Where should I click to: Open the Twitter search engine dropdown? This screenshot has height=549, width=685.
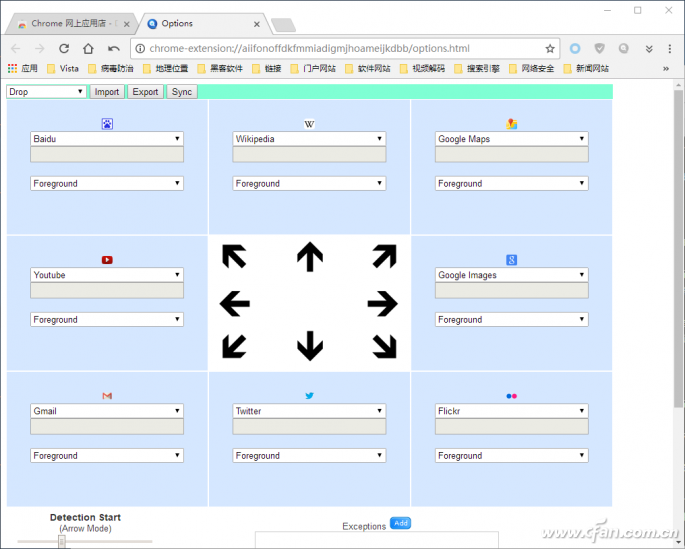click(x=309, y=411)
